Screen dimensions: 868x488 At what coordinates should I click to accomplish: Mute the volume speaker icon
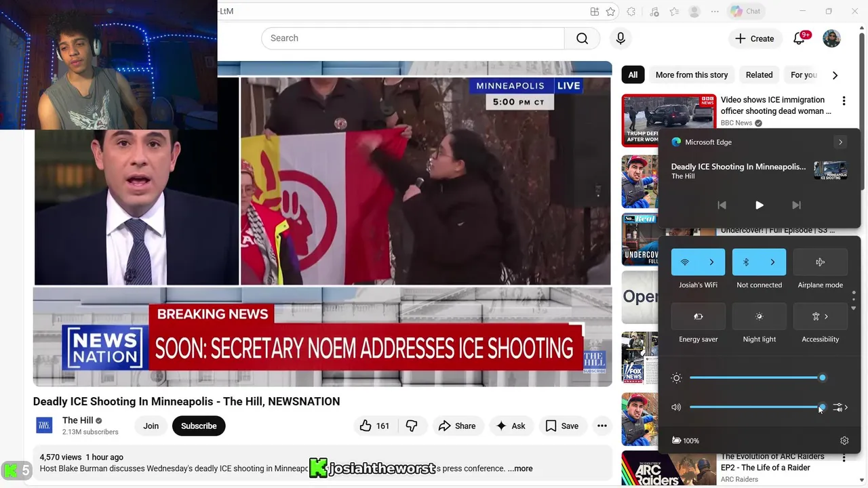pyautogui.click(x=676, y=407)
